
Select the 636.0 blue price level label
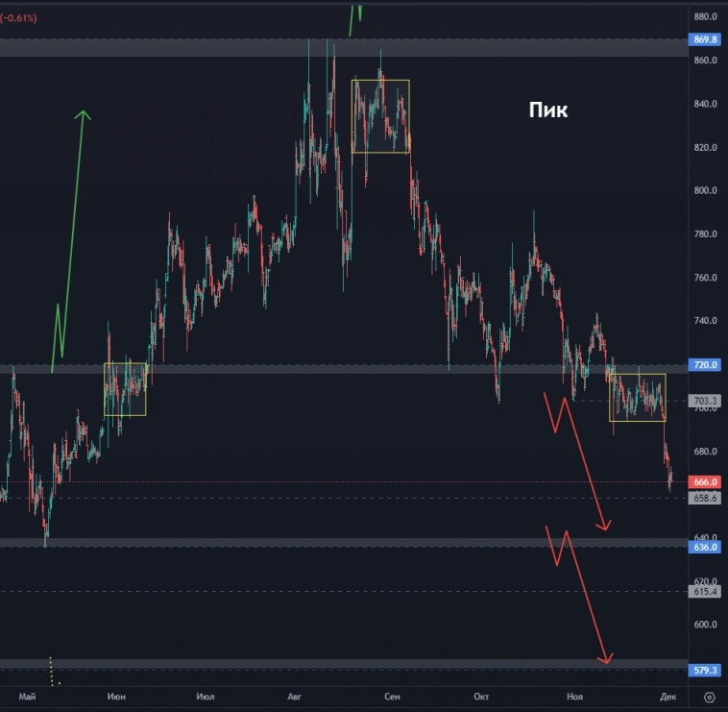pos(705,547)
